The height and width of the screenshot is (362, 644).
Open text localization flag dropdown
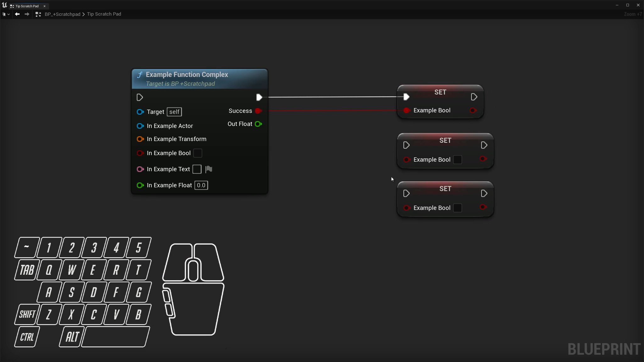coord(209,169)
